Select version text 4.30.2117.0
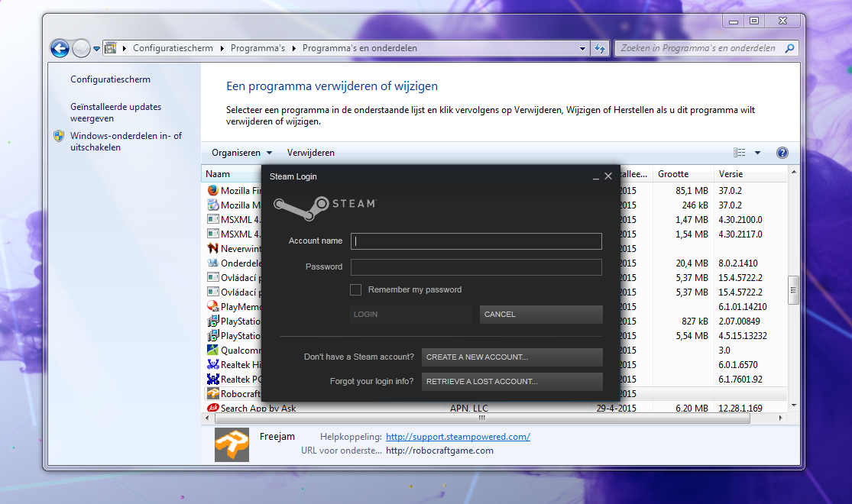The width and height of the screenshot is (852, 504). click(x=740, y=234)
